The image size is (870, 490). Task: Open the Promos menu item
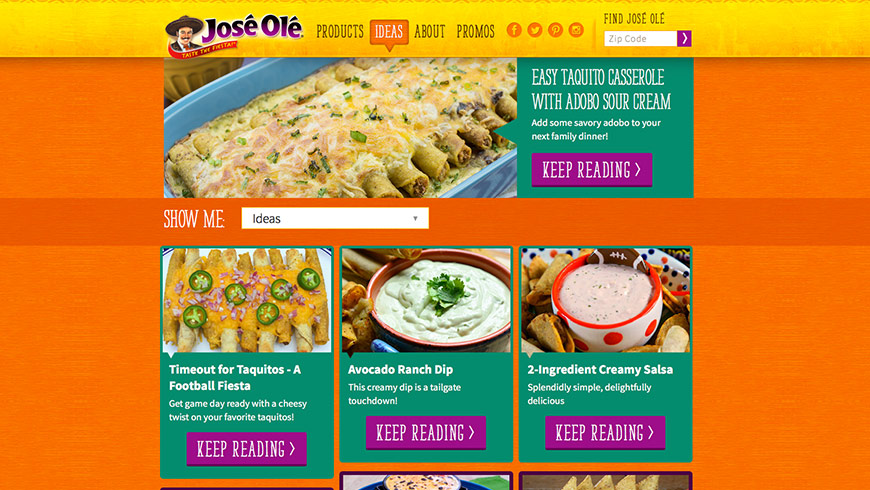[476, 32]
